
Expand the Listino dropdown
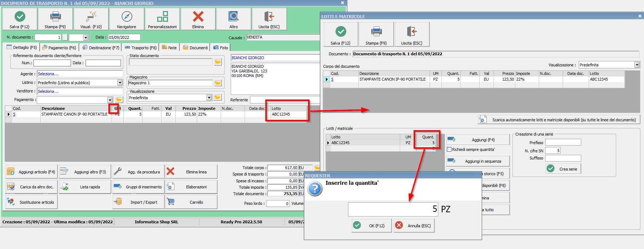click(120, 83)
